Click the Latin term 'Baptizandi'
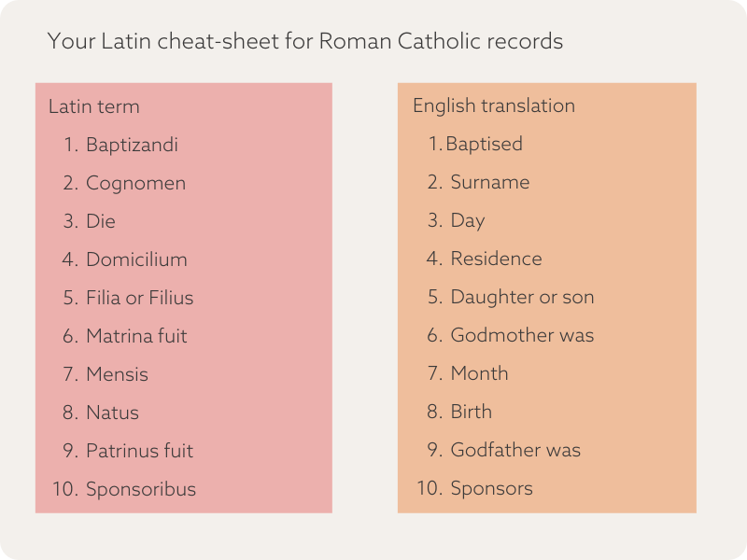This screenshot has height=560, width=747. (132, 145)
